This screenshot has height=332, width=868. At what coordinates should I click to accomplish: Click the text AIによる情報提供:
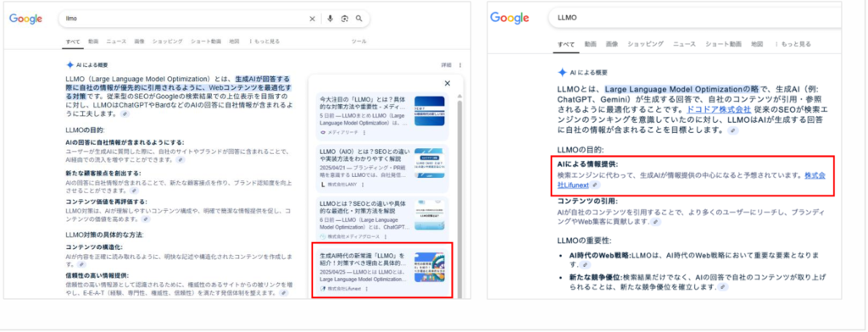coord(587,164)
